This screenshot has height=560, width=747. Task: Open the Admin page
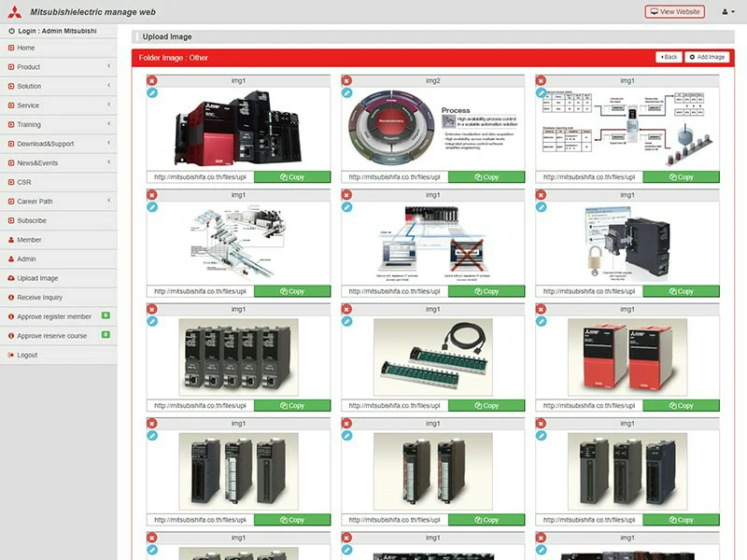coord(59,259)
